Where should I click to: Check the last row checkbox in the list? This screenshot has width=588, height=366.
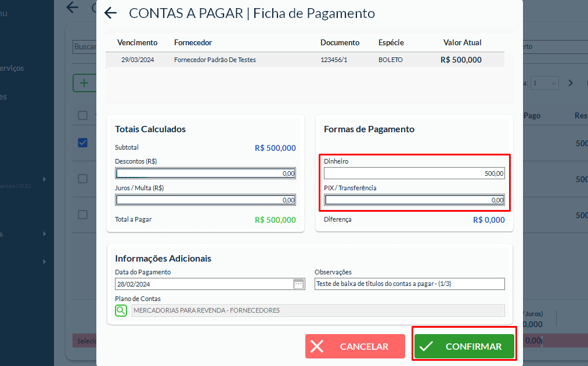pyautogui.click(x=83, y=215)
